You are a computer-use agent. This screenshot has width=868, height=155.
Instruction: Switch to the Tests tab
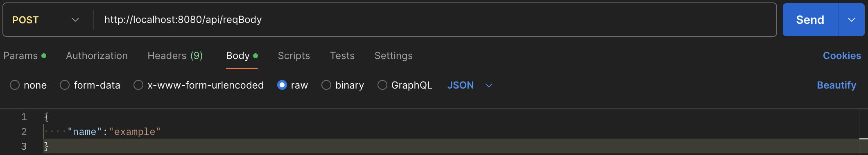point(342,56)
